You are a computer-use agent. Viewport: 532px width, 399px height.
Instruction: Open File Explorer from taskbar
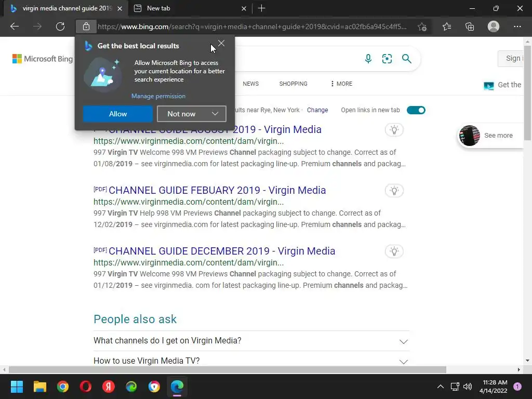[39, 387]
